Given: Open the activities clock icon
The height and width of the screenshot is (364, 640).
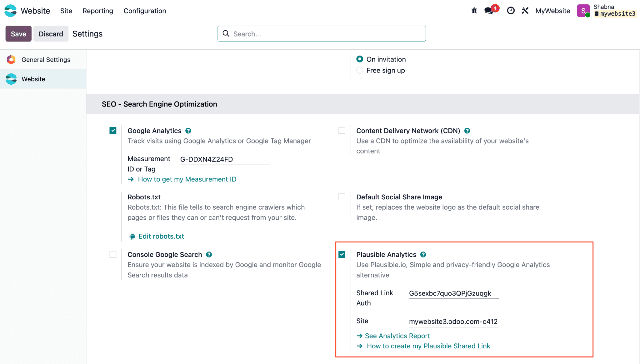Looking at the screenshot, I should 511,11.
